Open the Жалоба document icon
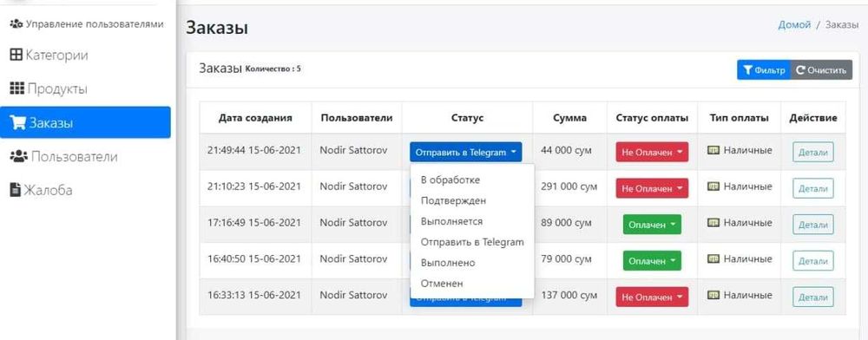This screenshot has height=340, width=868. pos(16,190)
